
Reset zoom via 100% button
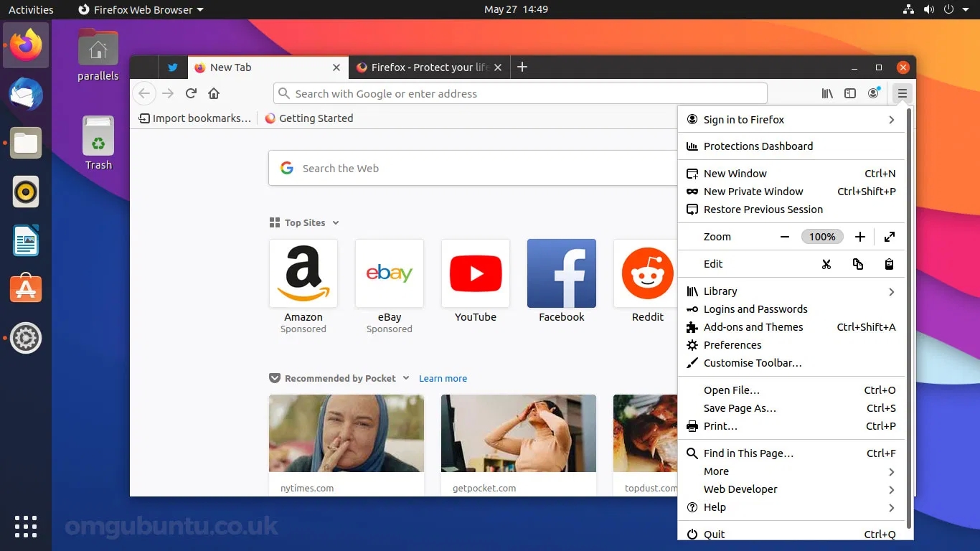tap(822, 237)
